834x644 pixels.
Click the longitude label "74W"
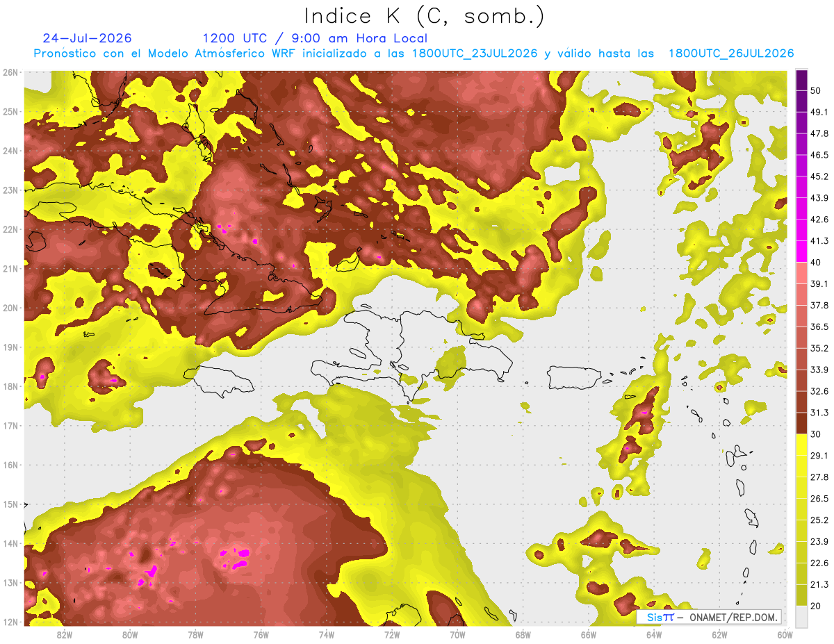pyautogui.click(x=326, y=635)
